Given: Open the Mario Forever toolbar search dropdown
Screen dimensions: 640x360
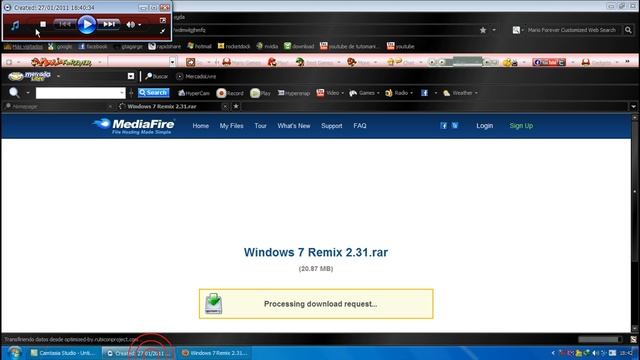Looking at the screenshot, I should click(x=173, y=62).
